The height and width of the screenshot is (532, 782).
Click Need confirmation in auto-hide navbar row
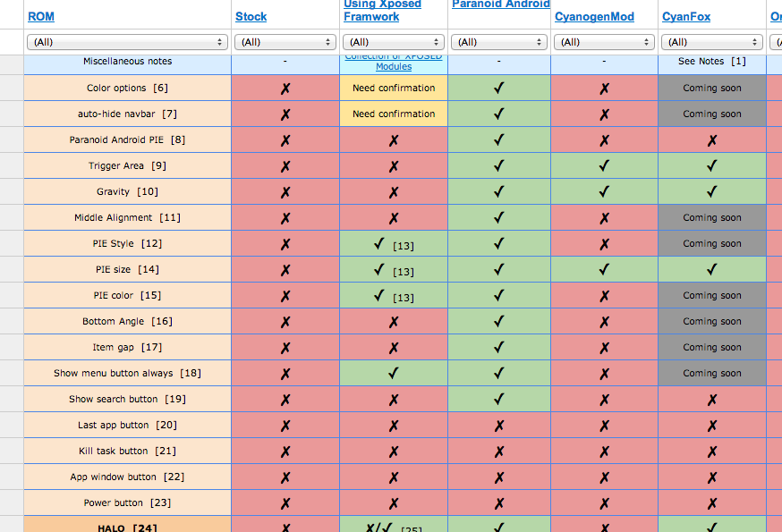pos(394,114)
